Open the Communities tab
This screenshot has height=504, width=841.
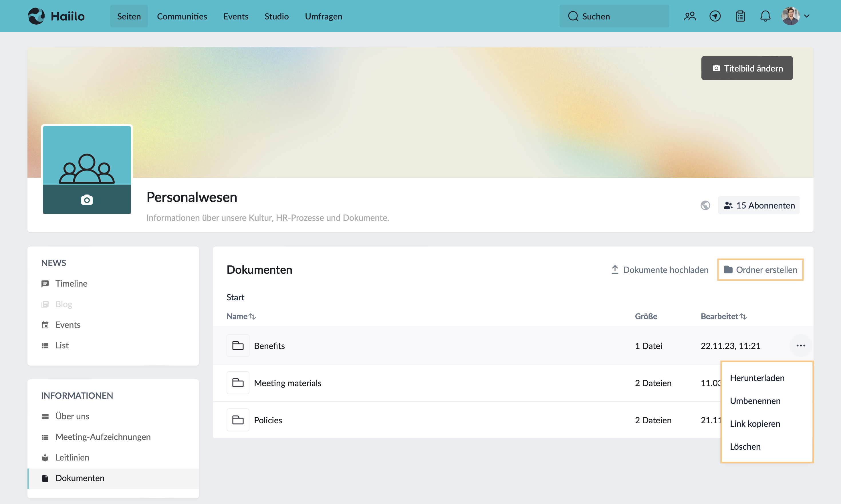click(182, 16)
